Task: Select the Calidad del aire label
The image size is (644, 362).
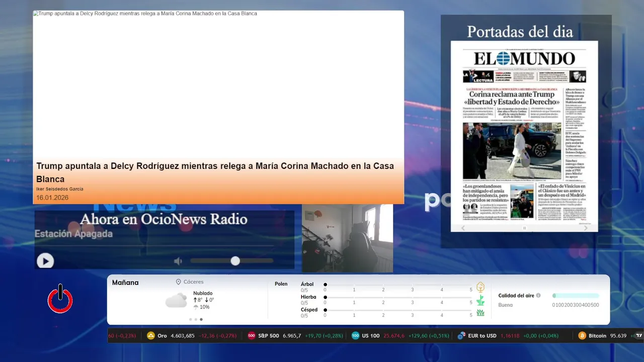Action: (x=516, y=296)
